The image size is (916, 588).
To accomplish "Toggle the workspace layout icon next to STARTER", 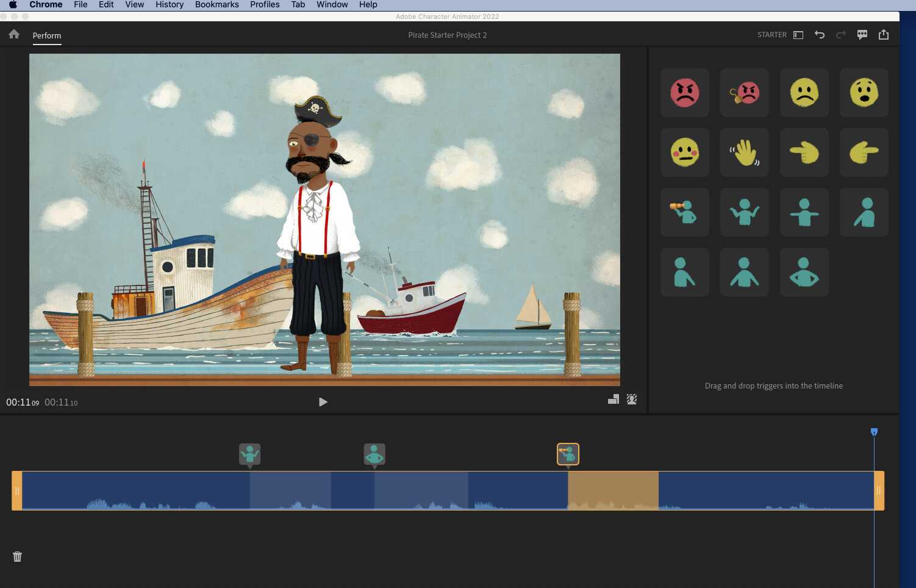I will click(x=798, y=35).
